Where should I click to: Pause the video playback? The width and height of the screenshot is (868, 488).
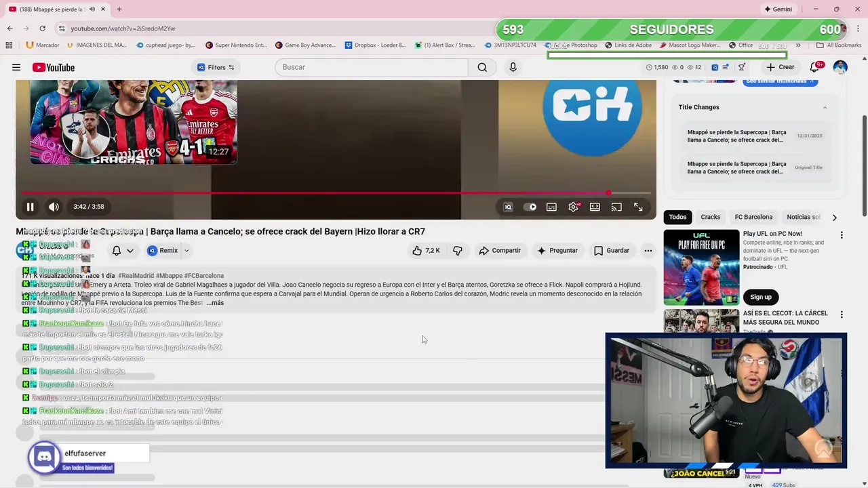pyautogui.click(x=30, y=207)
